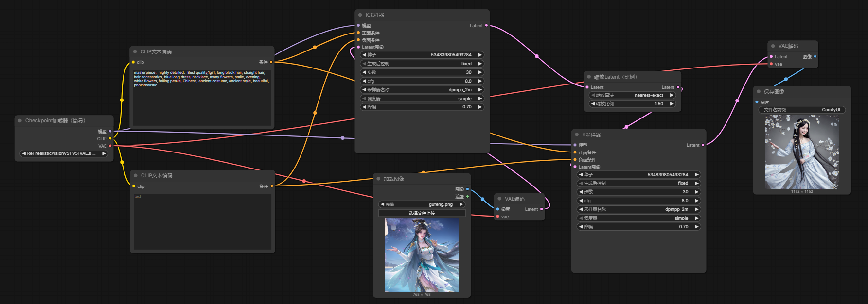The height and width of the screenshot is (304, 868).
Task: Click clip input port of CLIP node containing masterpiece prompt
Action: coord(133,62)
